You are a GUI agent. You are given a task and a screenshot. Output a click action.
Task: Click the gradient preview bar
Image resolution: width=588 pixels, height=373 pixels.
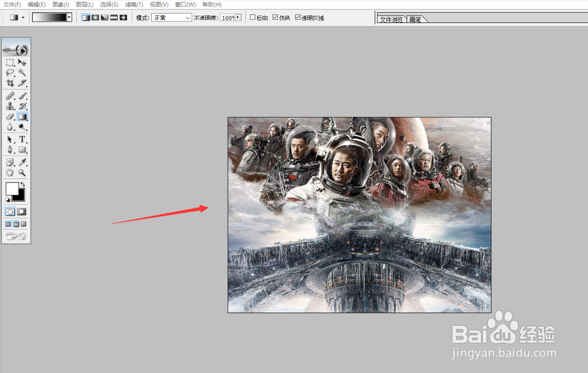(x=49, y=17)
